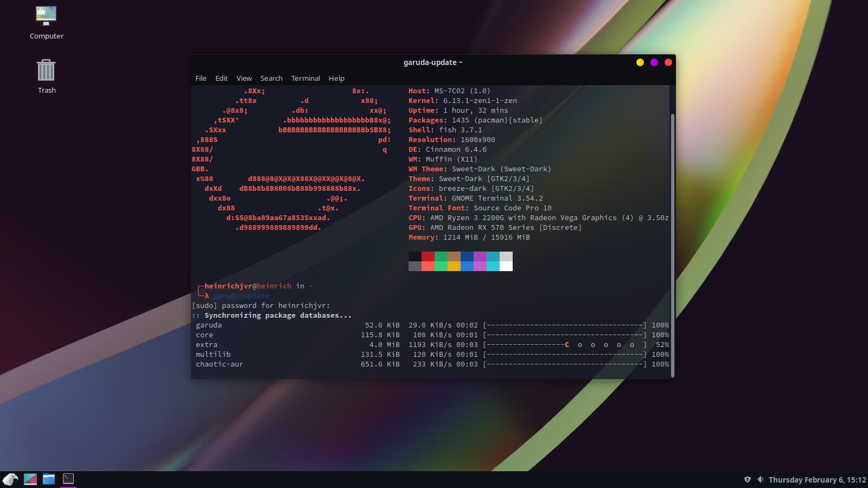Open the shield tray icon

pyautogui.click(x=748, y=479)
